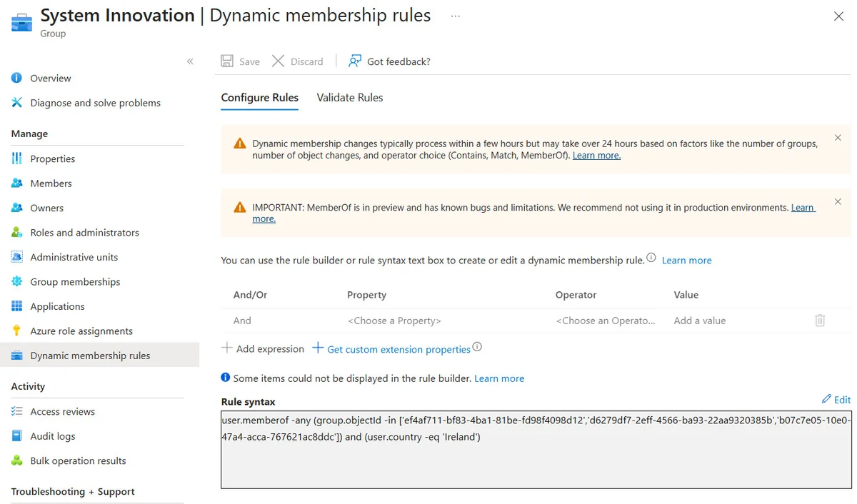Click the pencil icon next to Edit
Viewport: 857px width, 504px height.
coord(826,399)
